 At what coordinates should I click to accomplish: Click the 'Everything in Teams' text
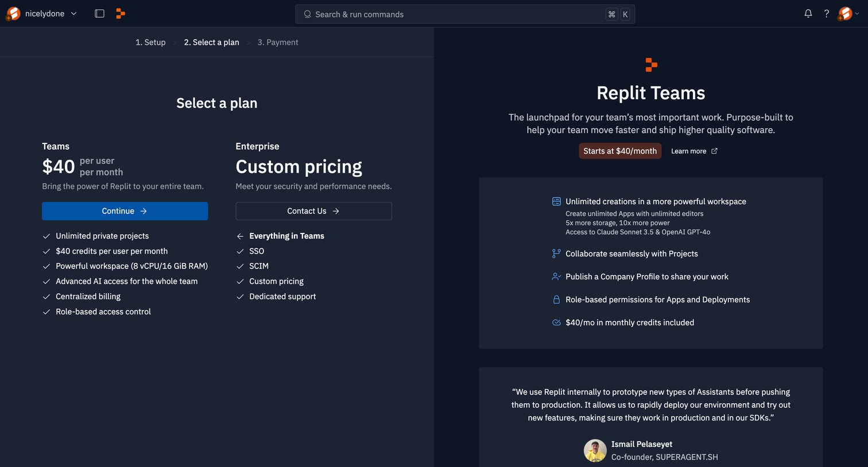coord(287,236)
